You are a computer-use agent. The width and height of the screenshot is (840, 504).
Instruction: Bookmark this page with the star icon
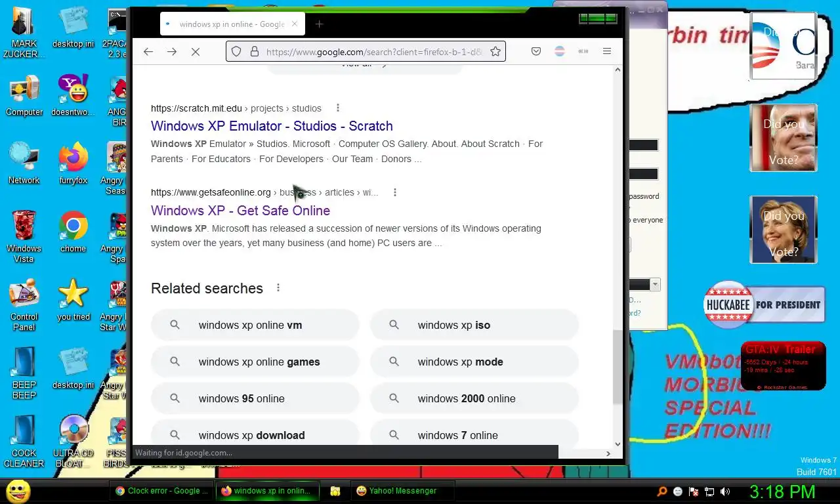(495, 51)
